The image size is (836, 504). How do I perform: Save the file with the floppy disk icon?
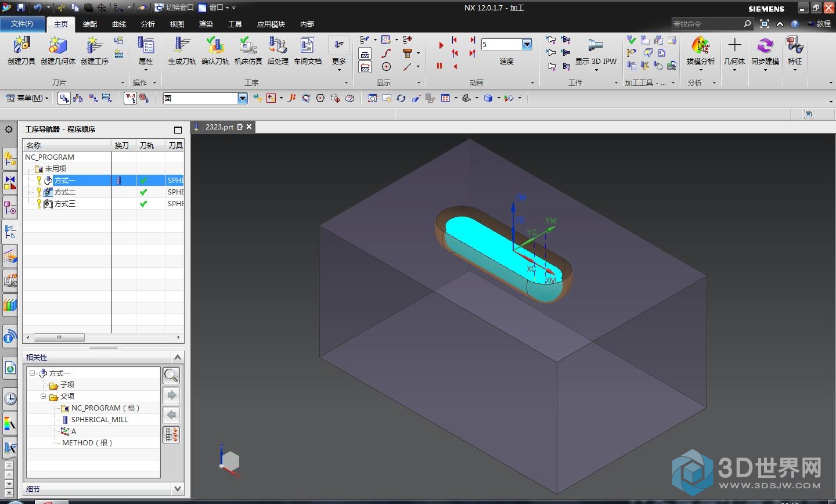pyautogui.click(x=21, y=8)
